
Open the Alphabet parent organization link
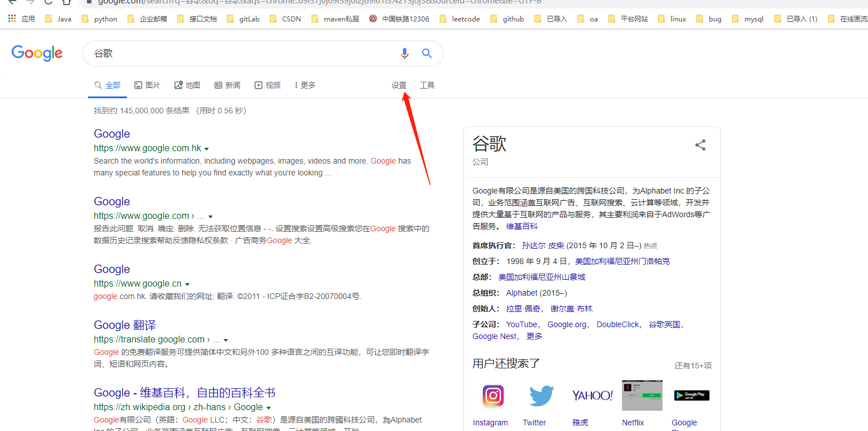tap(522, 293)
